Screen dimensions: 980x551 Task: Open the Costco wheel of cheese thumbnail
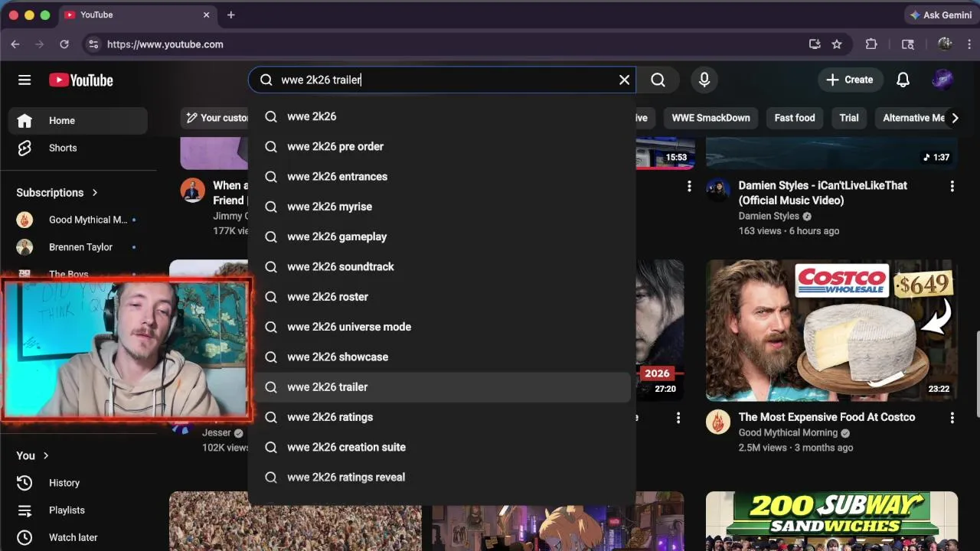[831, 331]
